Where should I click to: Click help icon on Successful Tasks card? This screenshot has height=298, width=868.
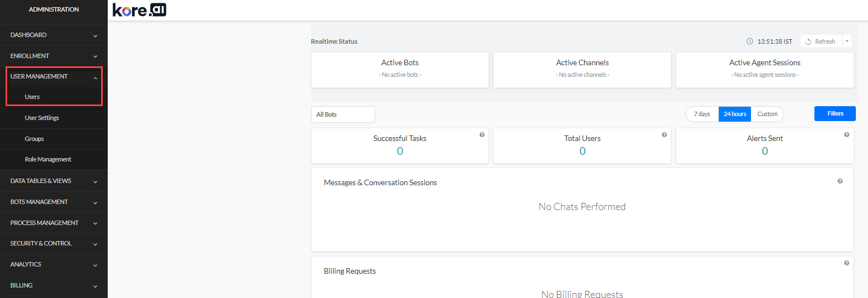coord(482,135)
